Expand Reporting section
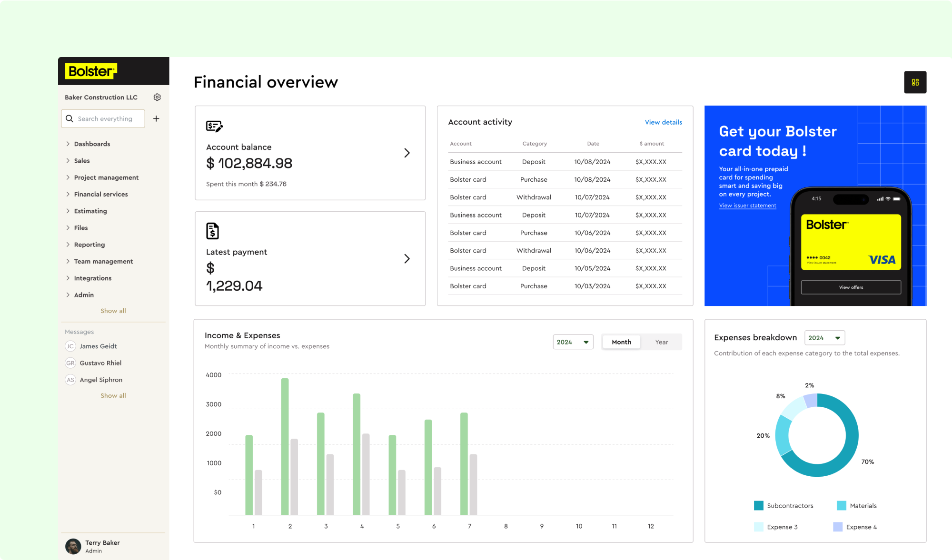The image size is (952, 560). click(86, 244)
